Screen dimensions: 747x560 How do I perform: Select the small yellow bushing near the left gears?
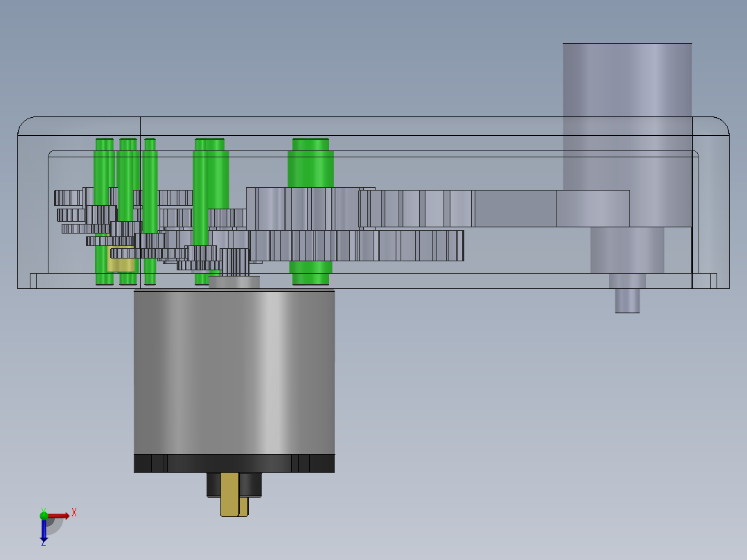[x=121, y=260]
